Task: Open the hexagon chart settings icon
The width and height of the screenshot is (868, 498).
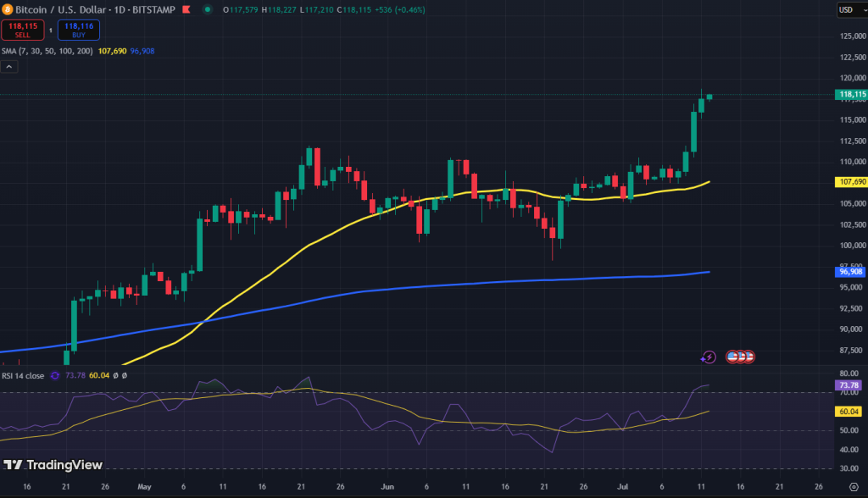Action: pos(854,487)
